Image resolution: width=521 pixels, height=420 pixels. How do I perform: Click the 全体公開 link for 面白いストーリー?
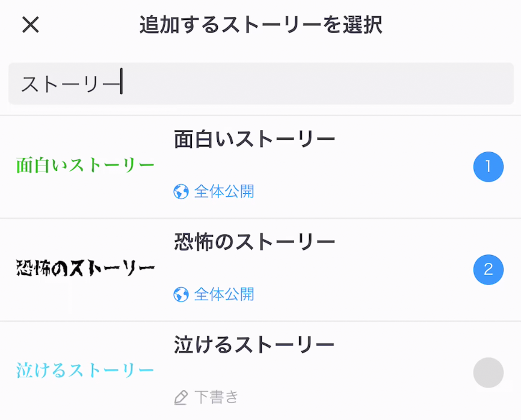pyautogui.click(x=223, y=191)
